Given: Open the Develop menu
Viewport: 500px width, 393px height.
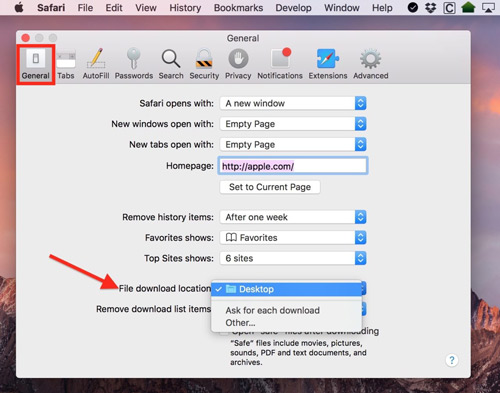Looking at the screenshot, I should [x=293, y=8].
